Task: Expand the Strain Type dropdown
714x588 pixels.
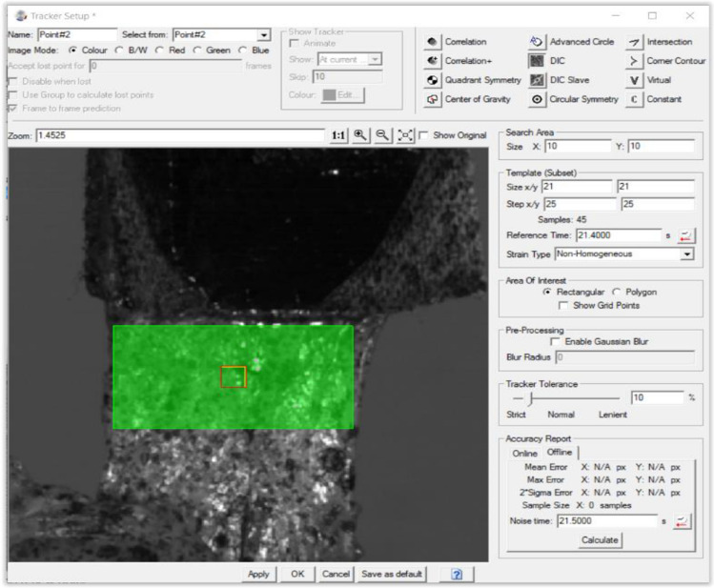Action: pos(686,254)
